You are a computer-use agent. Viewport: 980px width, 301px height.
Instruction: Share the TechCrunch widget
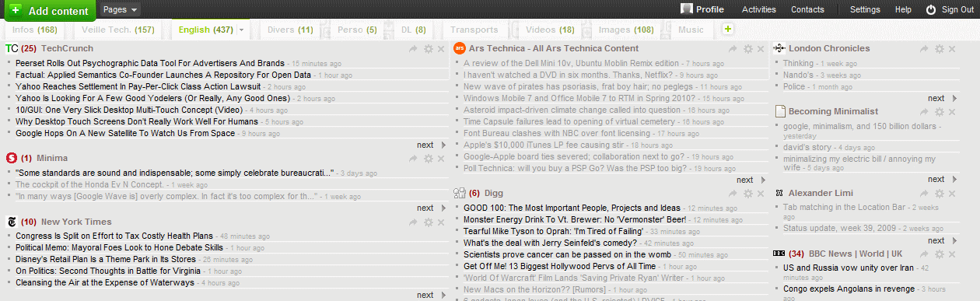coord(414,49)
